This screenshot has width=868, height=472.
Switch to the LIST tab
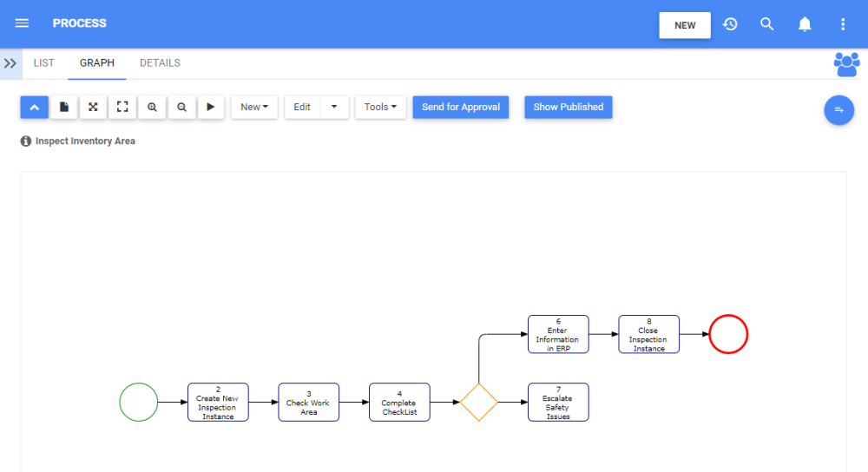(44, 63)
